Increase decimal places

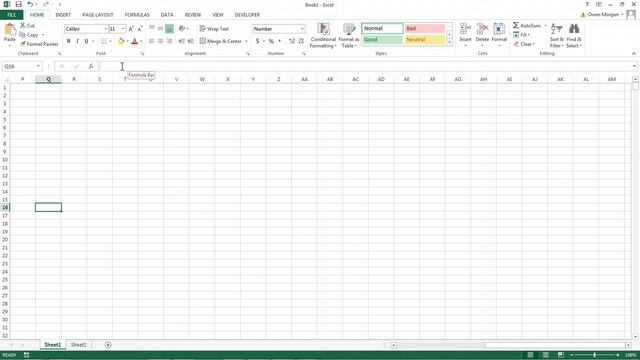click(291, 41)
